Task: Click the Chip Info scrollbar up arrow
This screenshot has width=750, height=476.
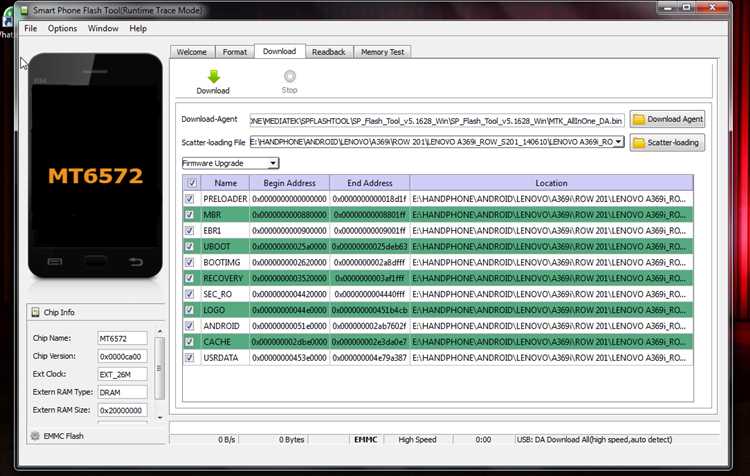Action: pos(160,332)
